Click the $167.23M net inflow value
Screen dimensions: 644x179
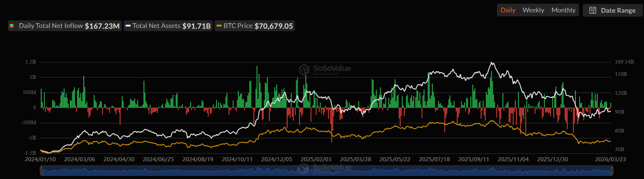(x=102, y=26)
